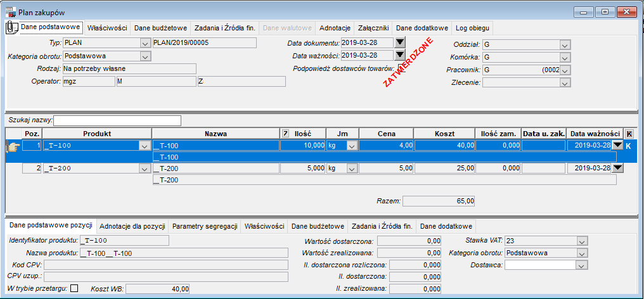The width and height of the screenshot is (644, 299).
Task: Open the Data dokumentu calendar picker
Action: tap(399, 42)
